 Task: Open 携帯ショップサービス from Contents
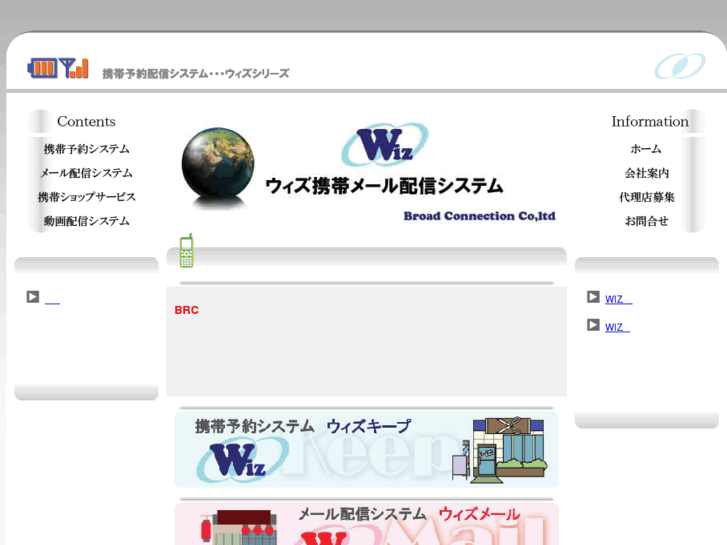86,197
